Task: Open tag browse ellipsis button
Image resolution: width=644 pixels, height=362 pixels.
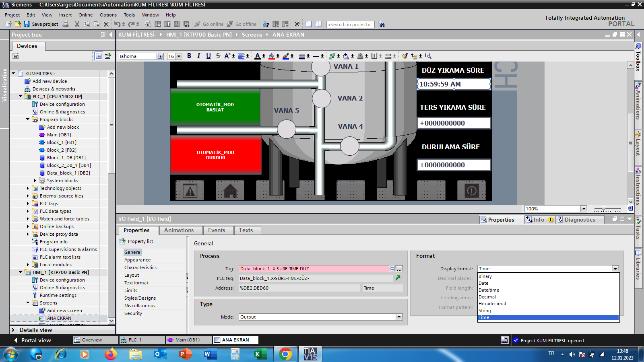Action: [399, 269]
